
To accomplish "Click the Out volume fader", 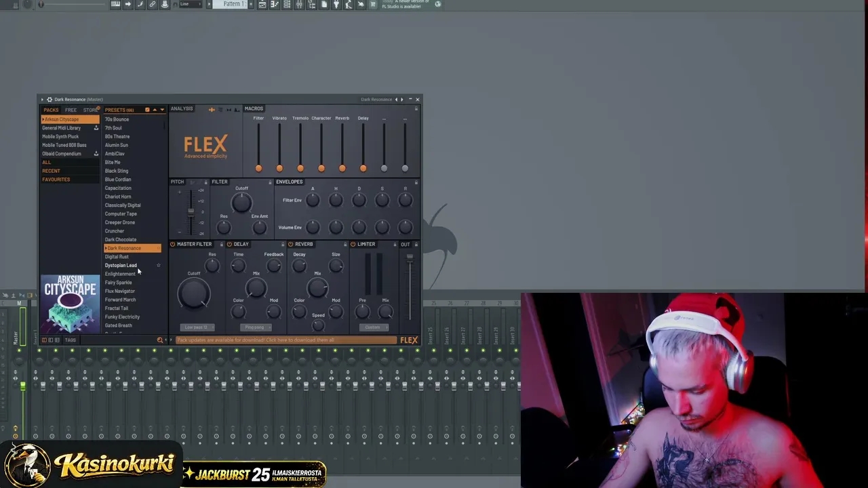I will [410, 258].
